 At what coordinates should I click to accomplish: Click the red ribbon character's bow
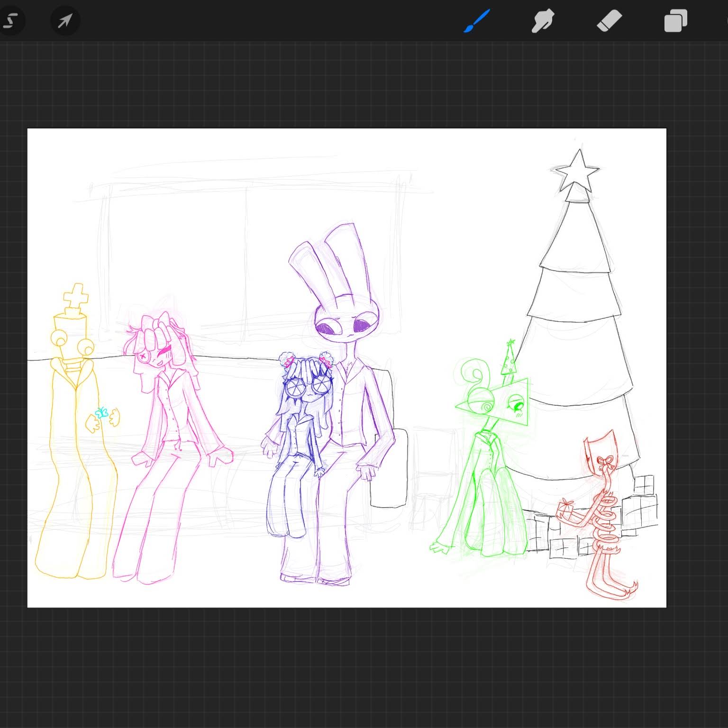pos(604,462)
